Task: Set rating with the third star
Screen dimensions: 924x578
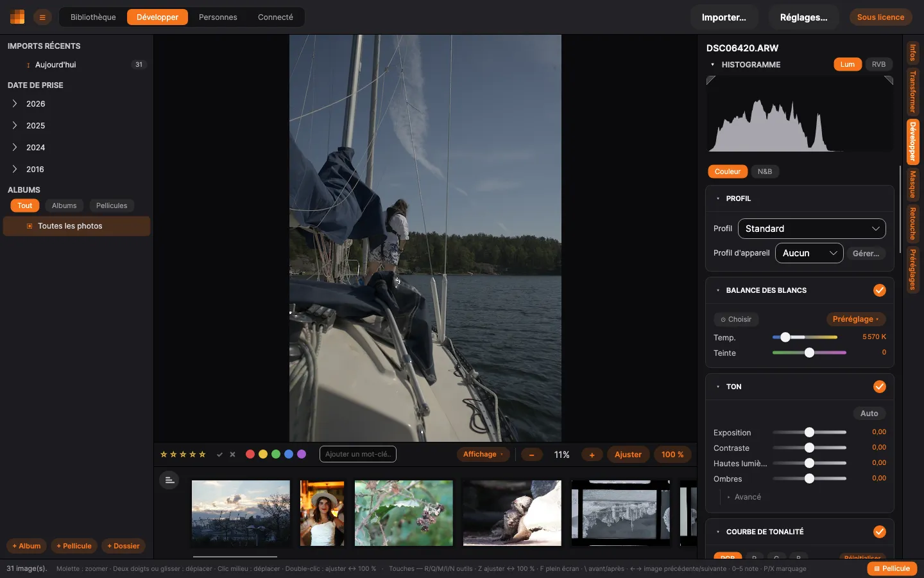Action: click(x=183, y=455)
